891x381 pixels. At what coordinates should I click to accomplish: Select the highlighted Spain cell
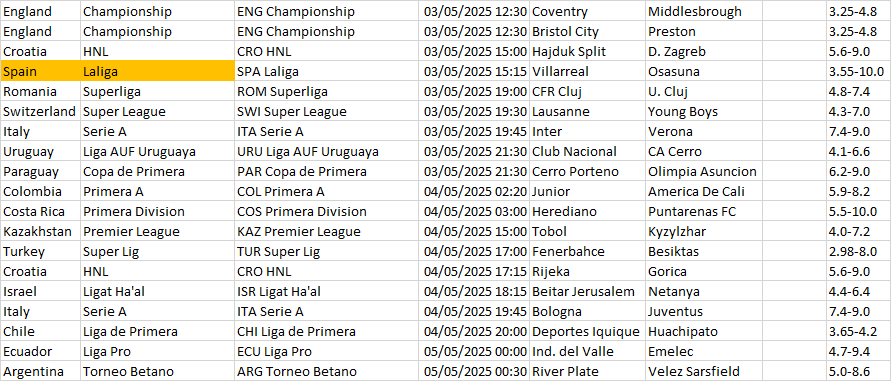pos(41,72)
